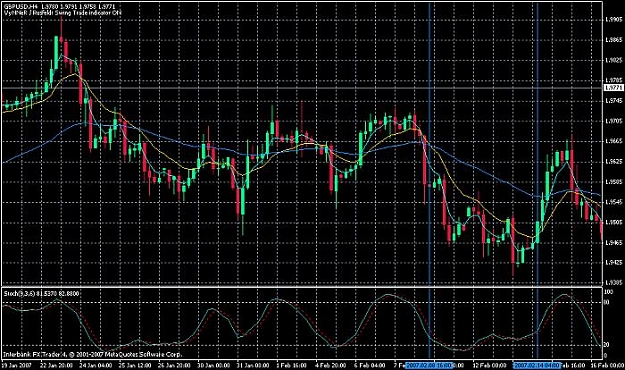Select the highlighted current price label 1.9771
Screen dimensions: 625x370
614,88
